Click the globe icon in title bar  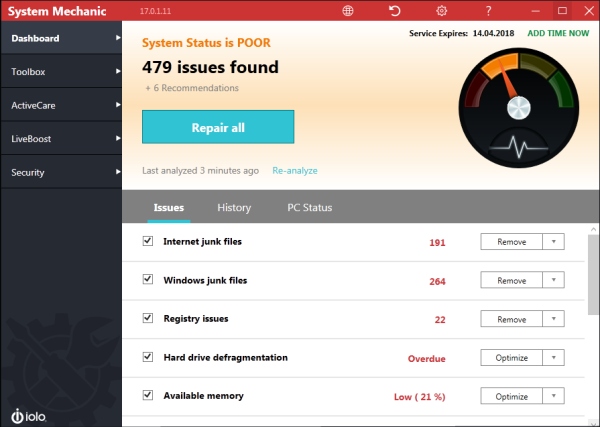348,11
